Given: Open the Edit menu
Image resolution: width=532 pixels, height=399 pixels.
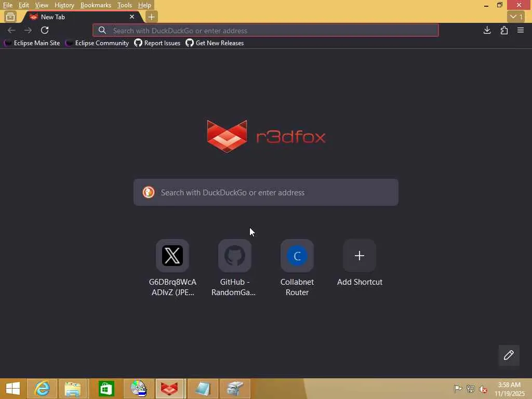Looking at the screenshot, I should pos(23,5).
